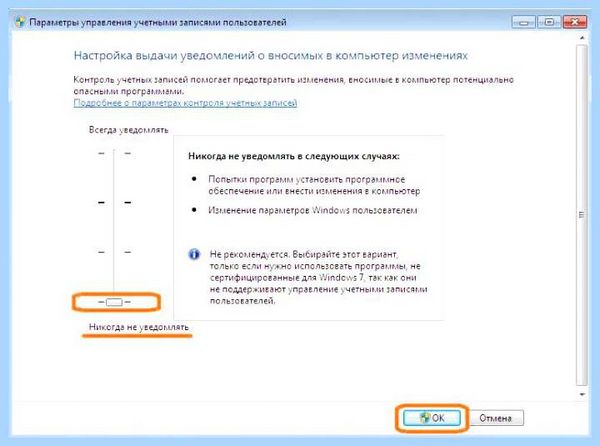Click the scrollbar up arrow
600x446 pixels.
tap(582, 38)
